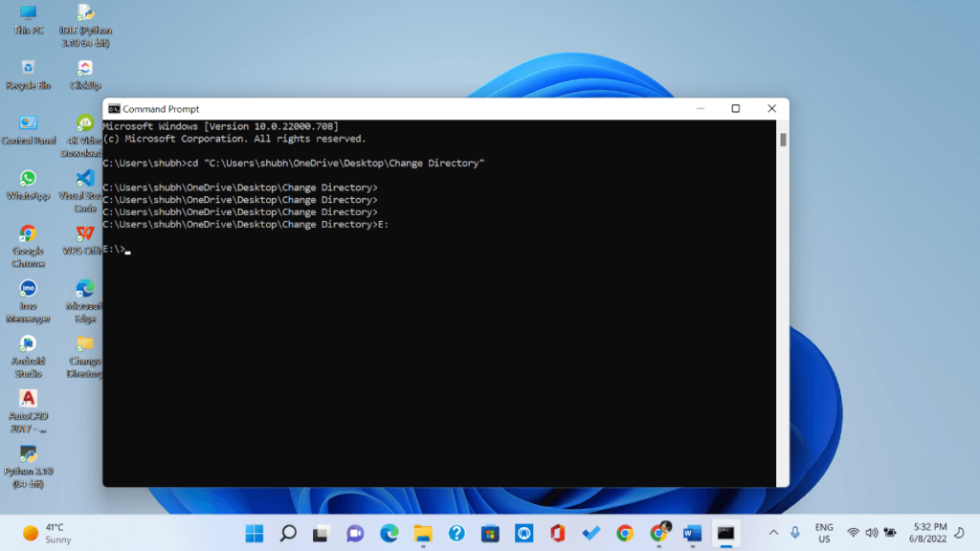The image size is (980, 551).
Task: Open taskbar Search
Action: [288, 533]
